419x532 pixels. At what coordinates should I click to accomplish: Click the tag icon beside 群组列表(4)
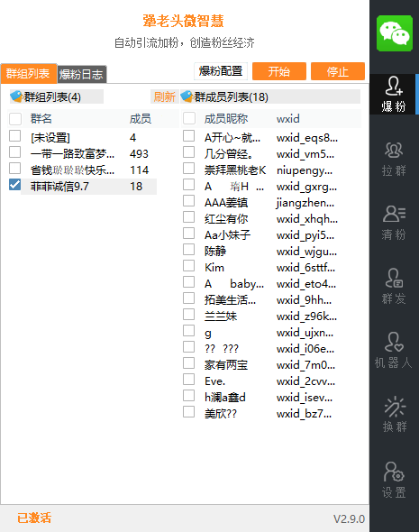pos(16,96)
